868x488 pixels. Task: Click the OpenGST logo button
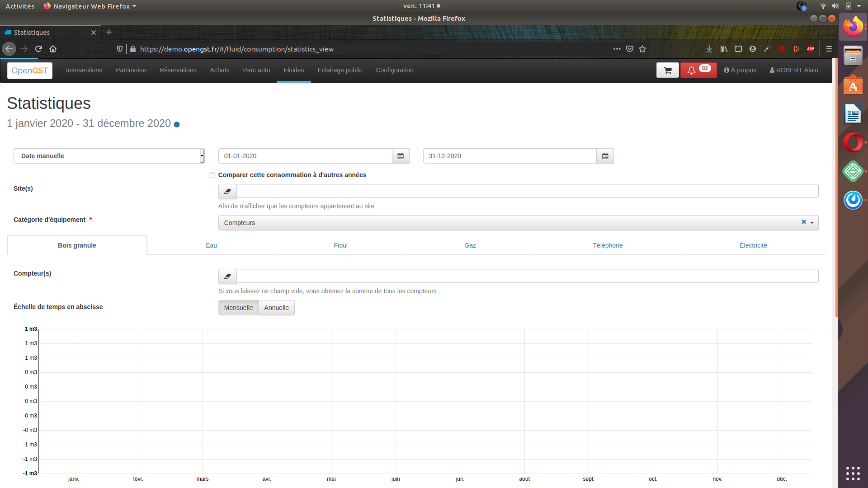pyautogui.click(x=30, y=70)
